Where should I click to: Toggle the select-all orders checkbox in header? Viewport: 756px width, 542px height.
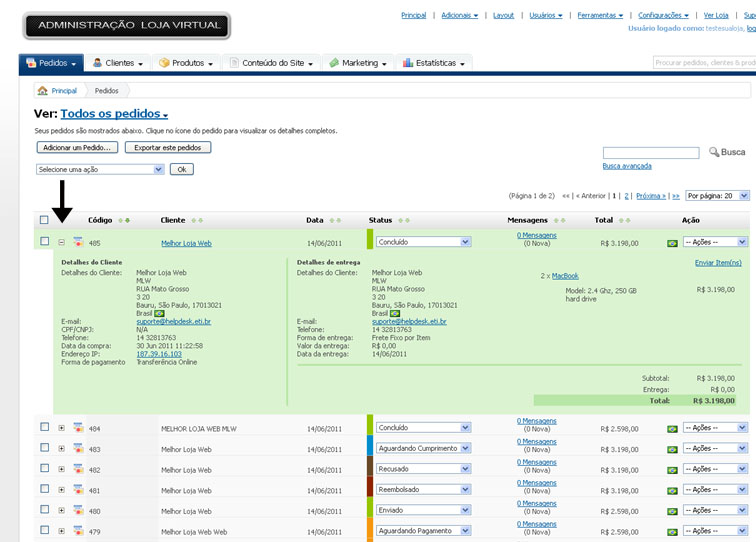(44, 220)
